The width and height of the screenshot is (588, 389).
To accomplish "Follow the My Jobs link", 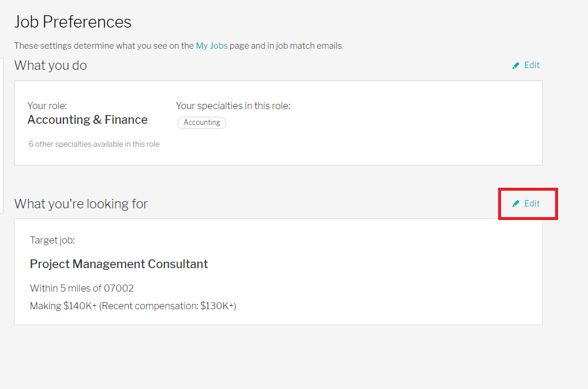I will [211, 46].
